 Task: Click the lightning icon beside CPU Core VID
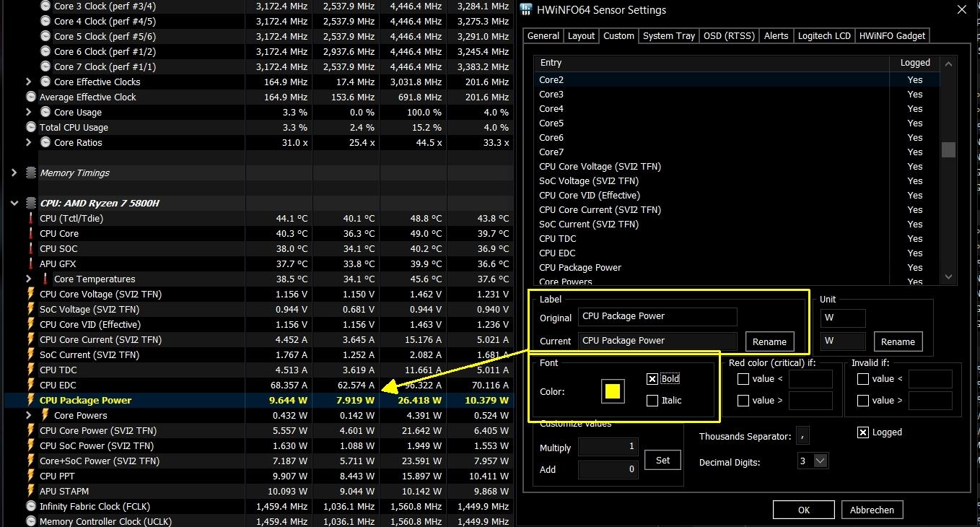[x=30, y=324]
